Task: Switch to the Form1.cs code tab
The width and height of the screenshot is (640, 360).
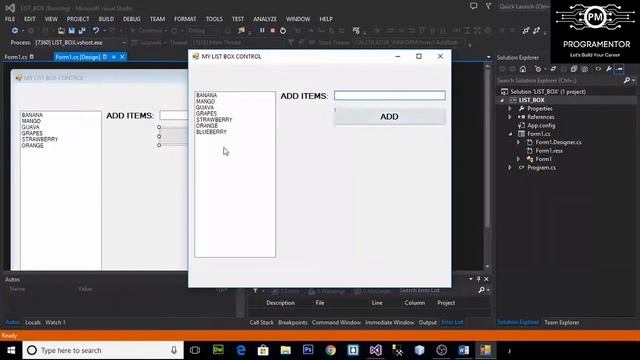Action: tap(16, 57)
